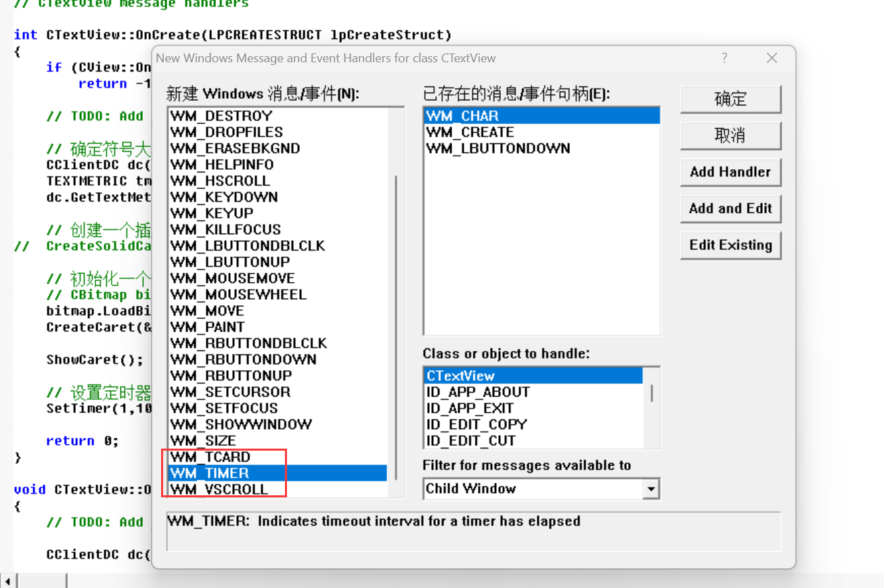Viewport: 884px width, 588px height.
Task: Select WM_CHAR in existing handlers list
Action: pos(542,116)
